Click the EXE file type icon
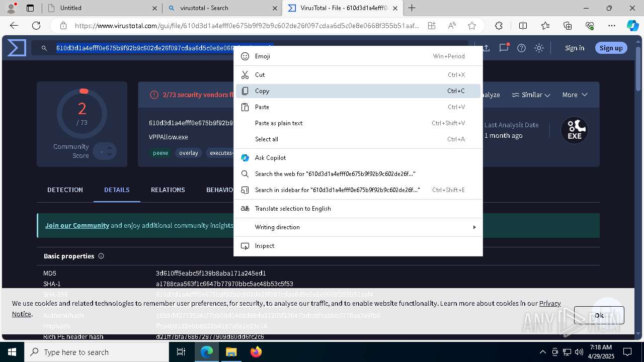The width and height of the screenshot is (644, 362). (x=575, y=130)
